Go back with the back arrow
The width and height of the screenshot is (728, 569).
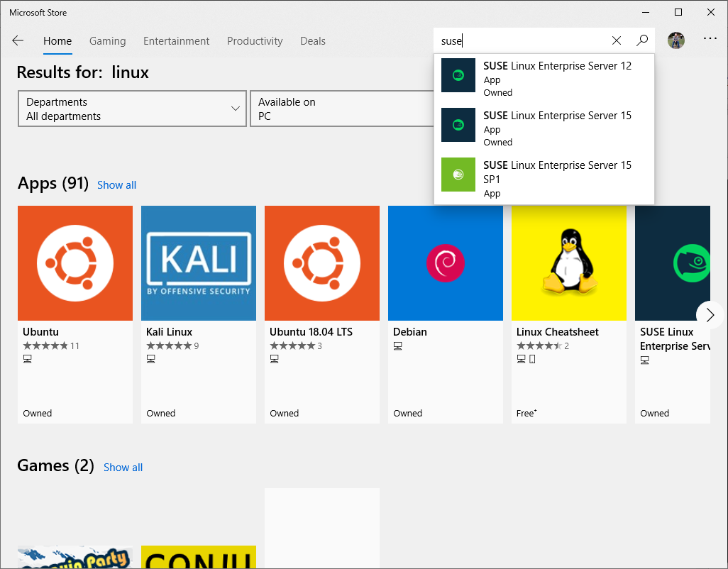click(18, 41)
